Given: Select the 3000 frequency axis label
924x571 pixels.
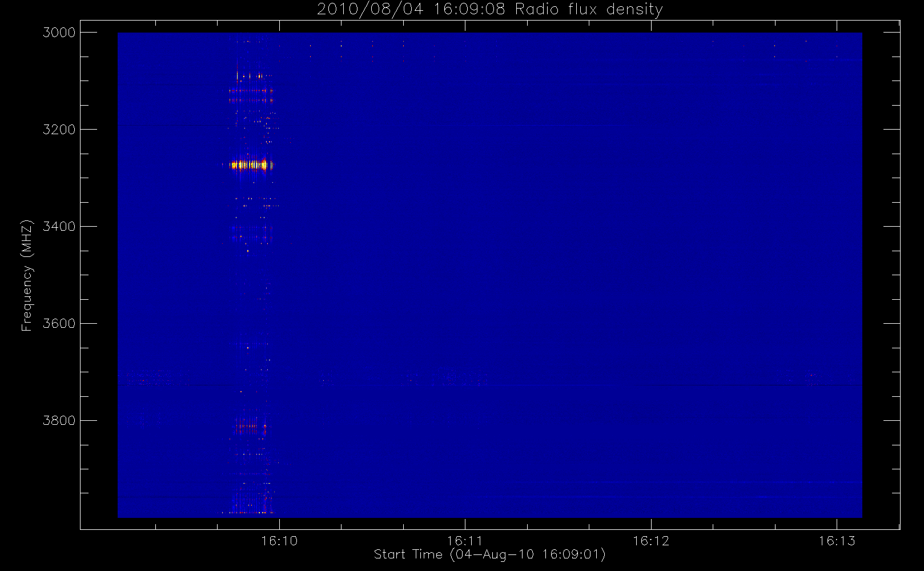Looking at the screenshot, I should pyautogui.click(x=59, y=33).
